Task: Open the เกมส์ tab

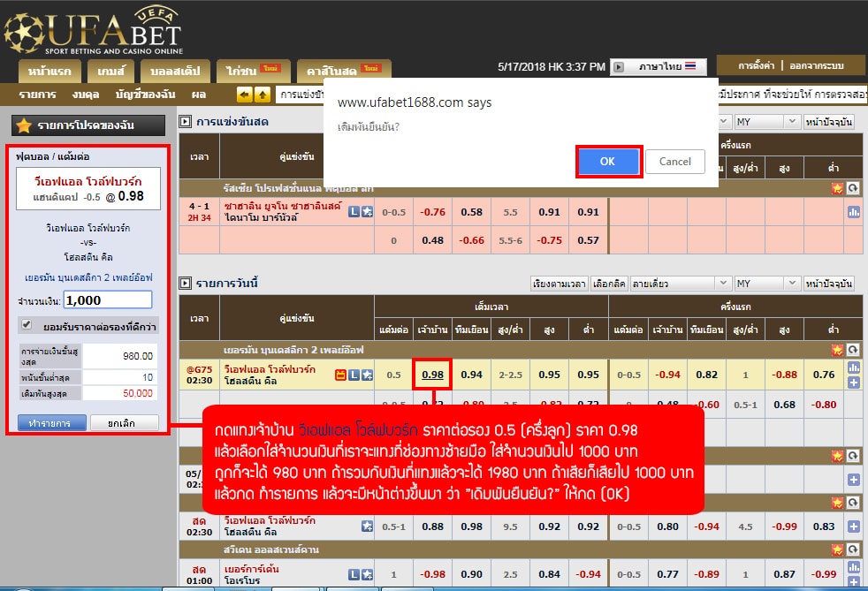Action: pos(110,72)
